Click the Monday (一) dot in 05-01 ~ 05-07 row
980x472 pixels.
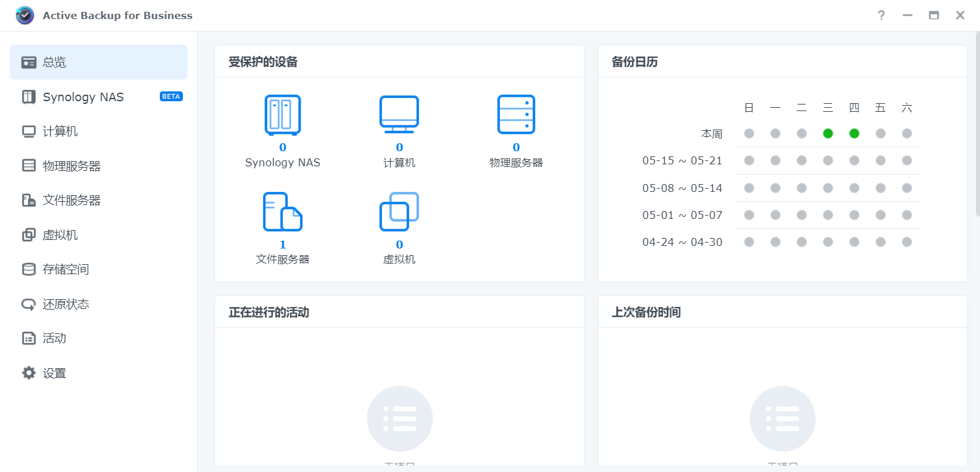(775, 215)
